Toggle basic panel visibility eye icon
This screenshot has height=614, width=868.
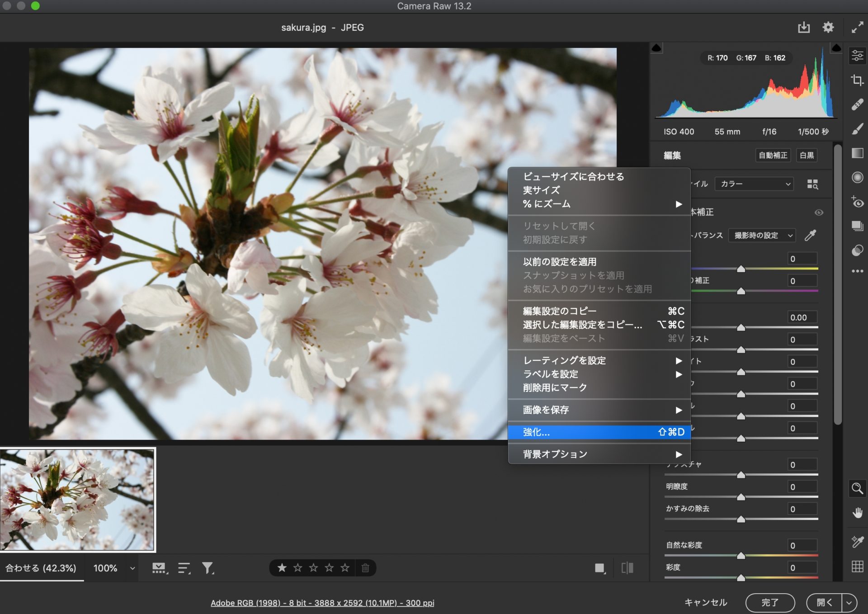click(x=819, y=213)
